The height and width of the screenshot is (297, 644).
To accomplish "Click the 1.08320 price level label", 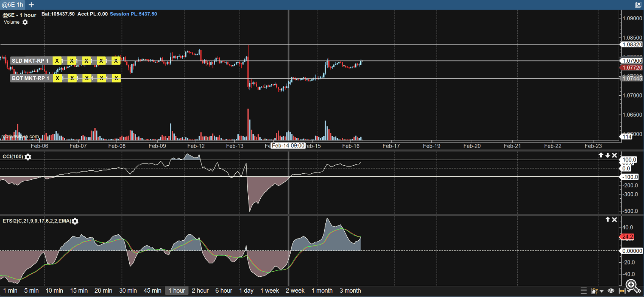I will [x=632, y=45].
